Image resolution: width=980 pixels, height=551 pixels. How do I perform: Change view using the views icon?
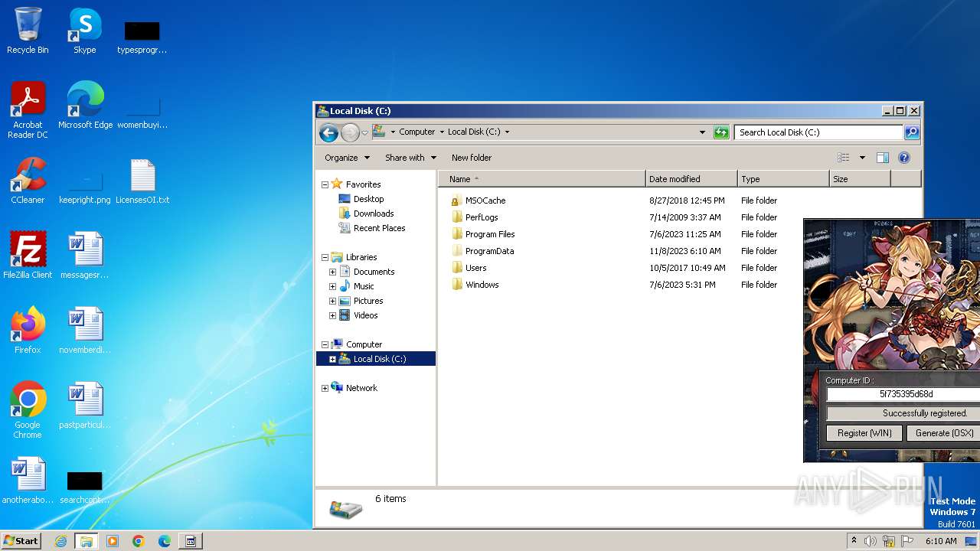pos(844,158)
